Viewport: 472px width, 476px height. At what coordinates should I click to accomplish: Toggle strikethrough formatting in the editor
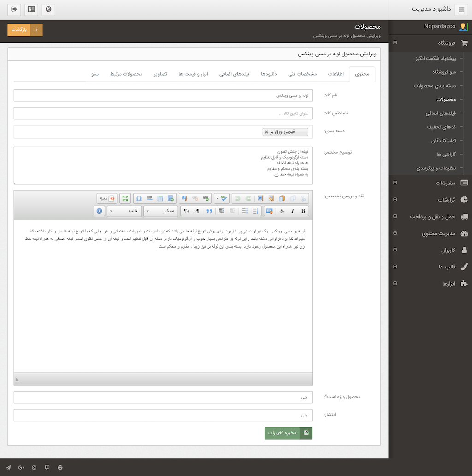282,211
